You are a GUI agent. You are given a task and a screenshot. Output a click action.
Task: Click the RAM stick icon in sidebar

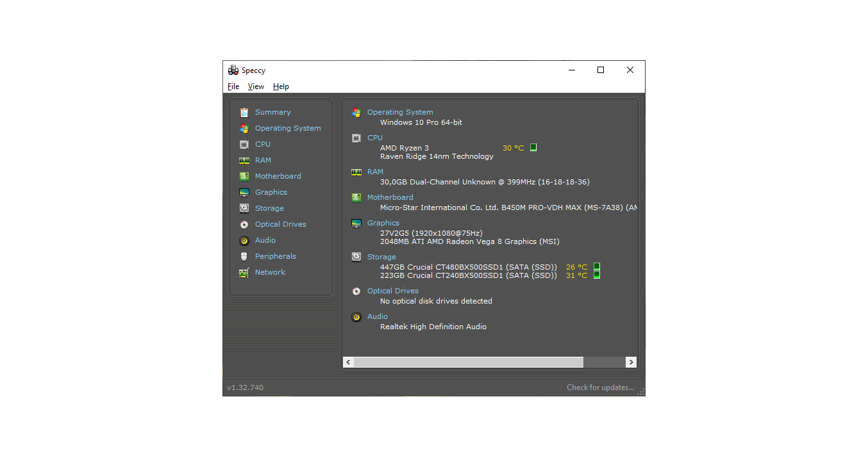pos(244,160)
